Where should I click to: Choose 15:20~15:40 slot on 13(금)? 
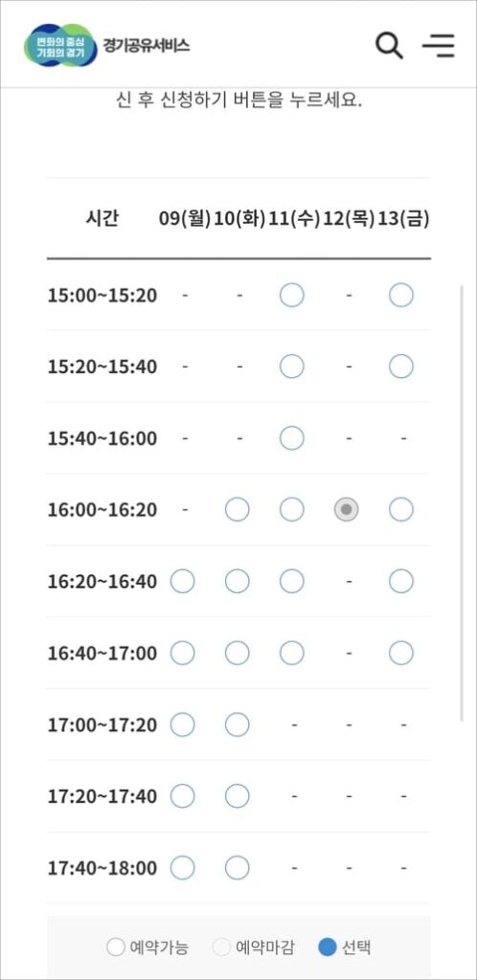(x=400, y=367)
